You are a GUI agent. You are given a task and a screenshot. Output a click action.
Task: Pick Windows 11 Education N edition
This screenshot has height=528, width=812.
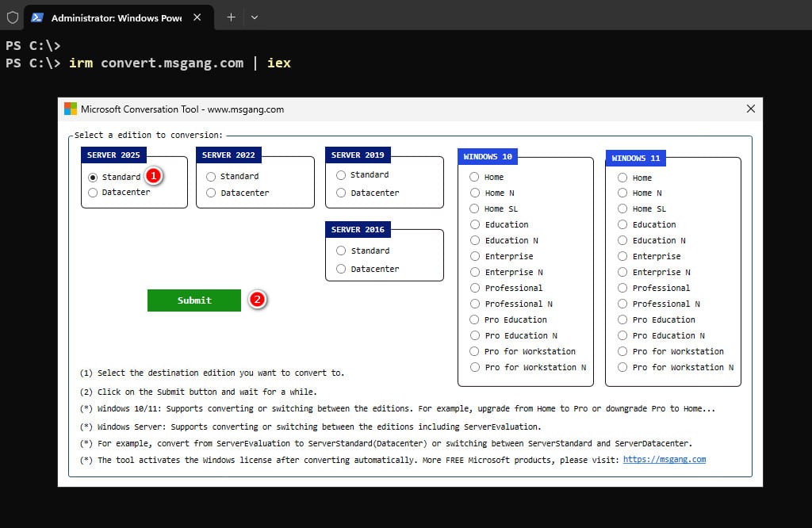[622, 240]
